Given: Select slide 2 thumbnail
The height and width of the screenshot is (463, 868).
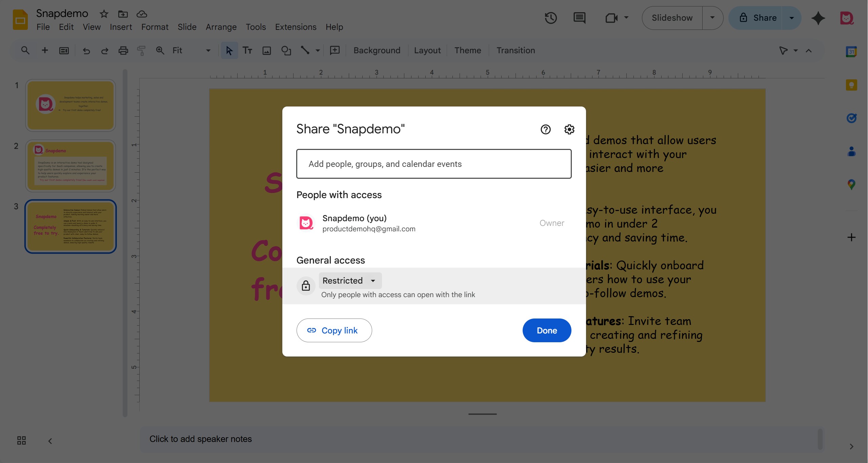Looking at the screenshot, I should pos(70,166).
